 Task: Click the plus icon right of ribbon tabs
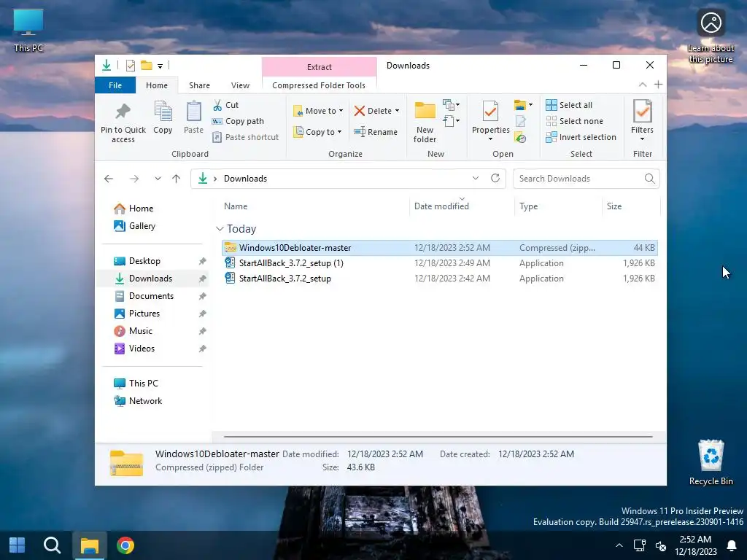tap(659, 85)
